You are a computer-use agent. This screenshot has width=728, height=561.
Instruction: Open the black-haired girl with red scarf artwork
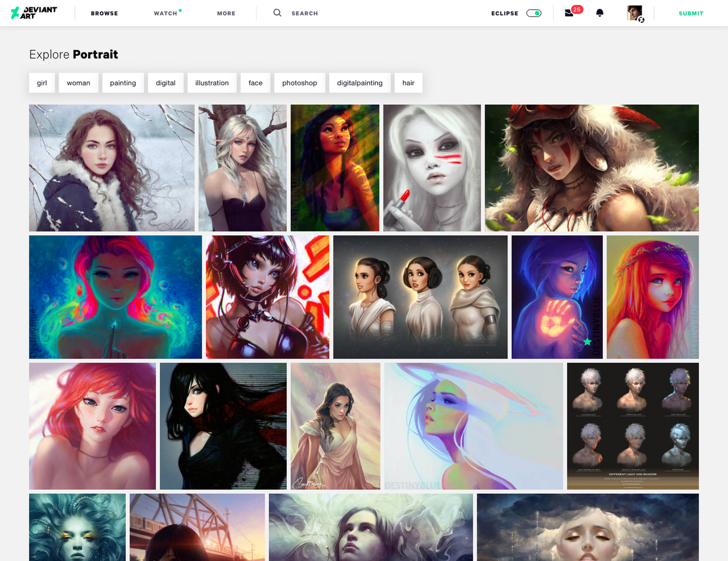coord(223,426)
